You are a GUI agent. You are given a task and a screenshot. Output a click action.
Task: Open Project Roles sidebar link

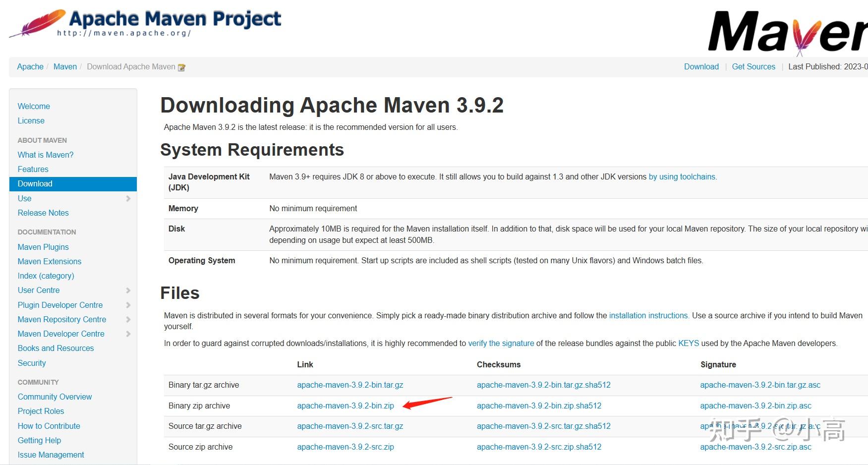click(x=41, y=411)
